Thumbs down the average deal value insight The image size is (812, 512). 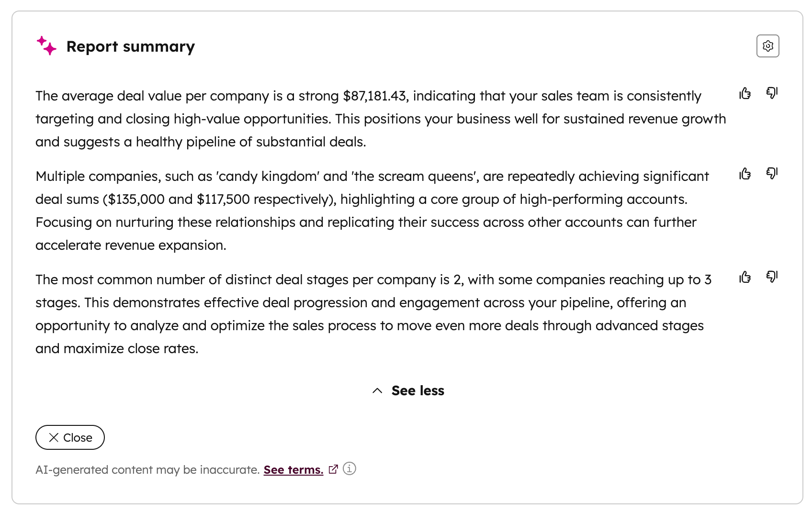(x=772, y=93)
